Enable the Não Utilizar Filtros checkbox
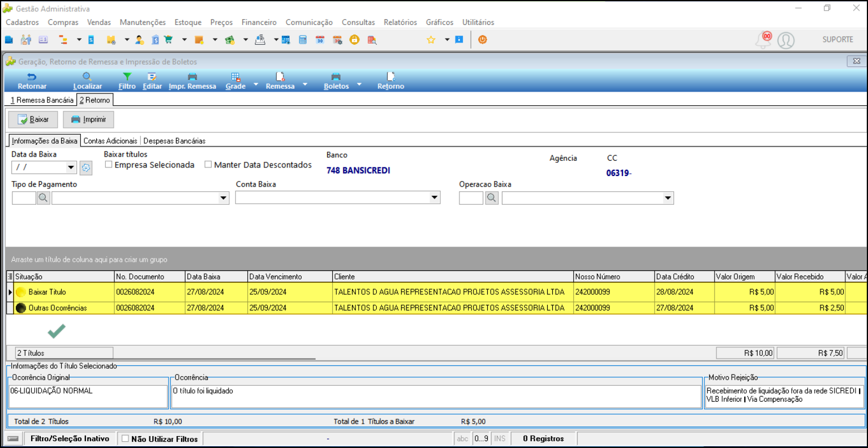Image resolution: width=868 pixels, height=448 pixels. click(x=126, y=438)
